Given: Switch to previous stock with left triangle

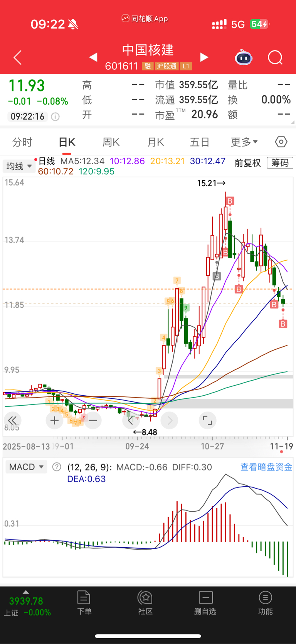Looking at the screenshot, I should [x=93, y=57].
